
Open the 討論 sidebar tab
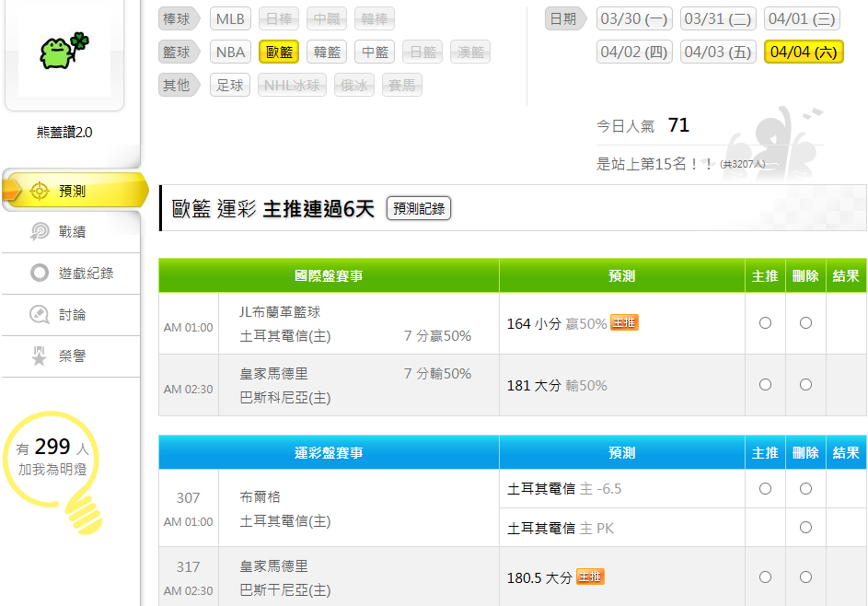coord(71,315)
